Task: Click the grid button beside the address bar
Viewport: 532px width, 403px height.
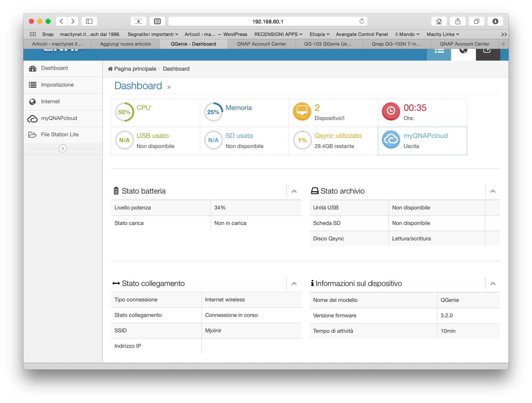Action: [157, 21]
